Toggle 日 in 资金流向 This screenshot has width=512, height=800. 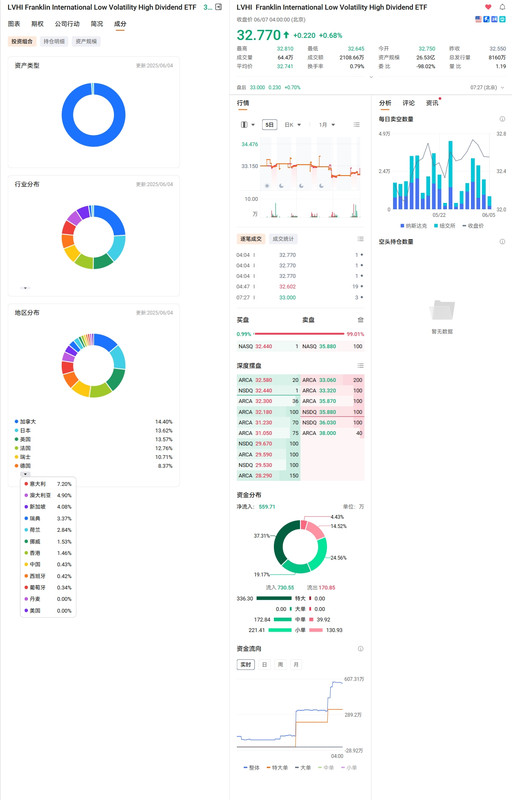[x=264, y=664]
